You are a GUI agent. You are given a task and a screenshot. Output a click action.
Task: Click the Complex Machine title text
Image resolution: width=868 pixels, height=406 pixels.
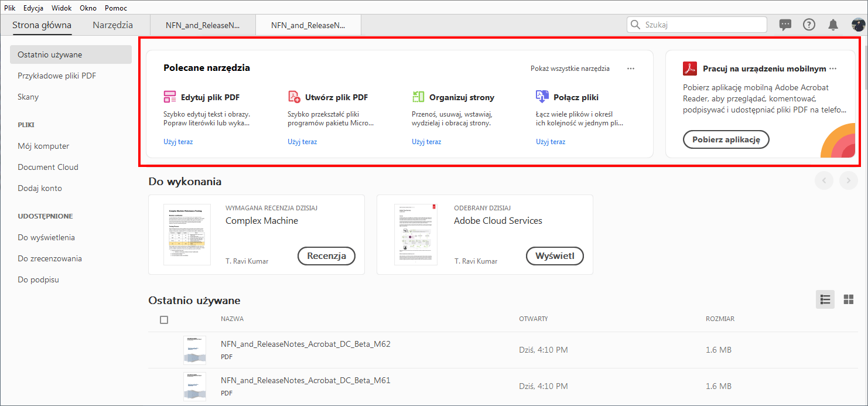[x=262, y=221]
